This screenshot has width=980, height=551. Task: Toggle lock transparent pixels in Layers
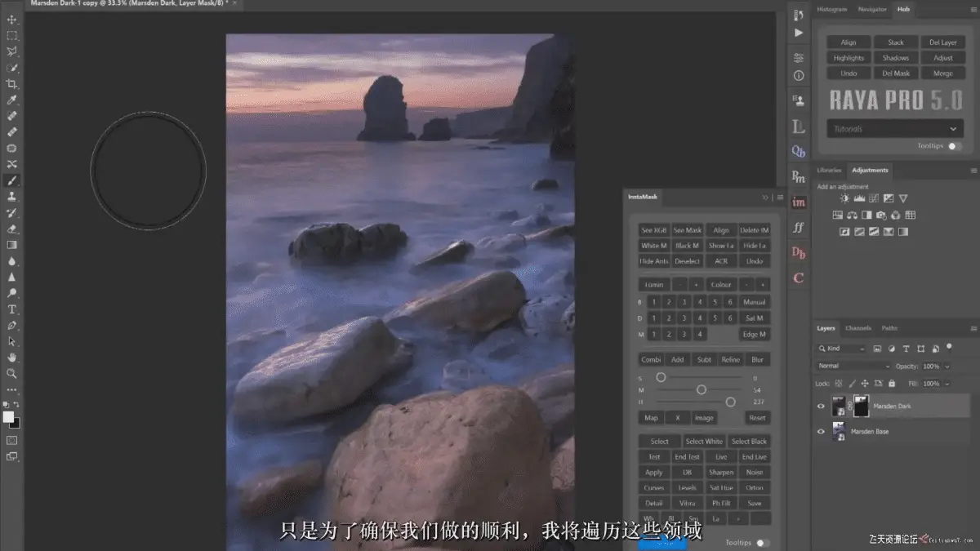click(839, 384)
